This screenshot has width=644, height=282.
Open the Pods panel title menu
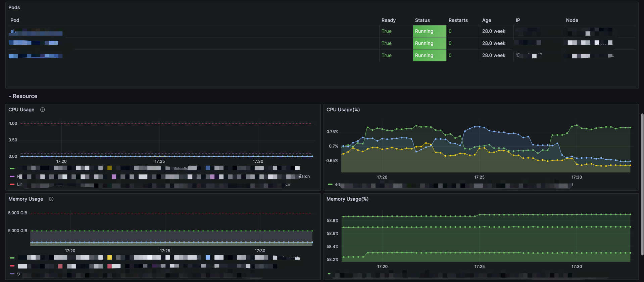click(14, 7)
